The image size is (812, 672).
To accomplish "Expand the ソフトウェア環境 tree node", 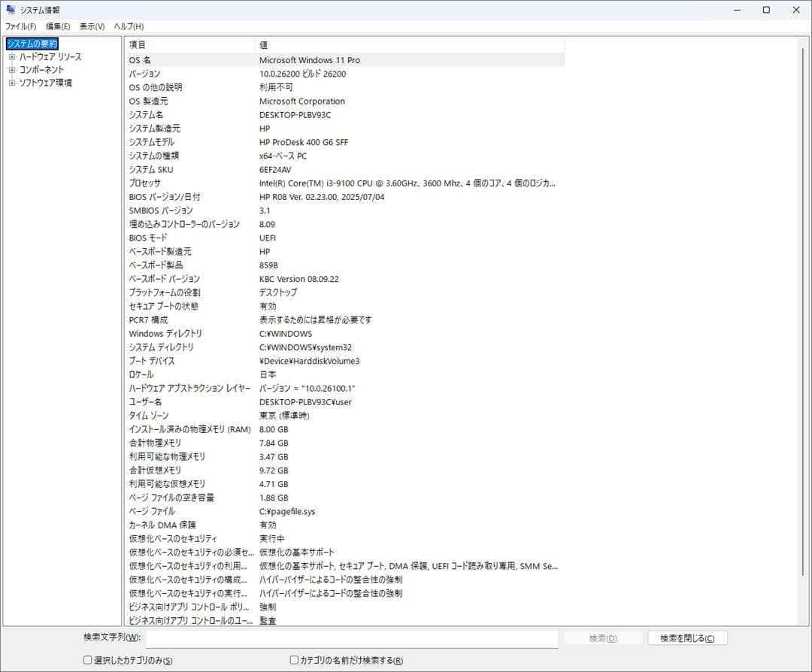I will click(x=11, y=83).
